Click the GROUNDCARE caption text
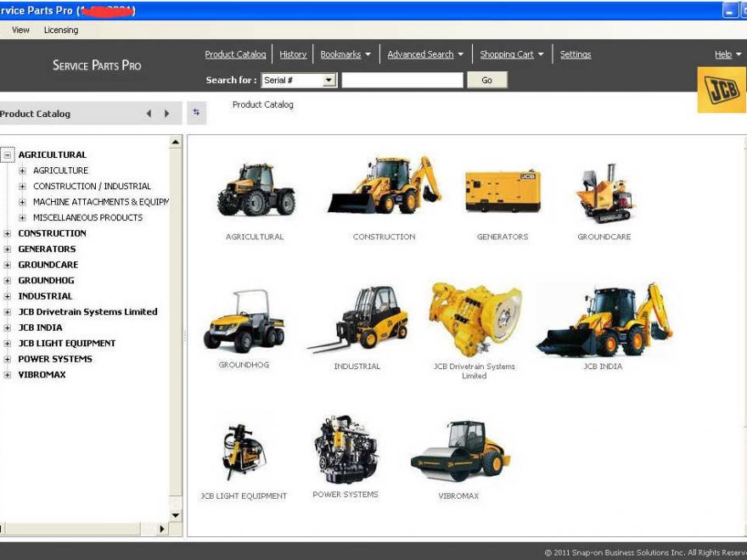The width and height of the screenshot is (747, 560). click(604, 237)
